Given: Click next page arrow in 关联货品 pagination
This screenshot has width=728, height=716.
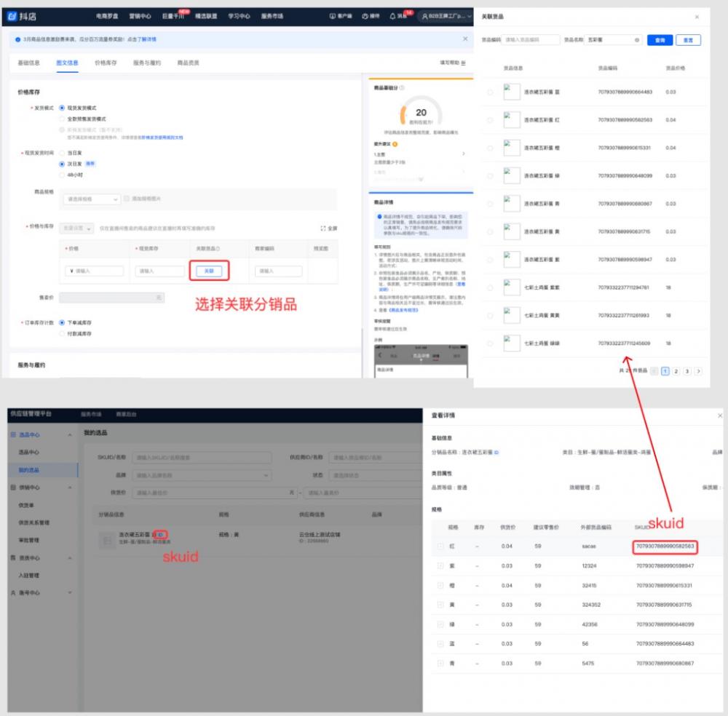Looking at the screenshot, I should [698, 371].
